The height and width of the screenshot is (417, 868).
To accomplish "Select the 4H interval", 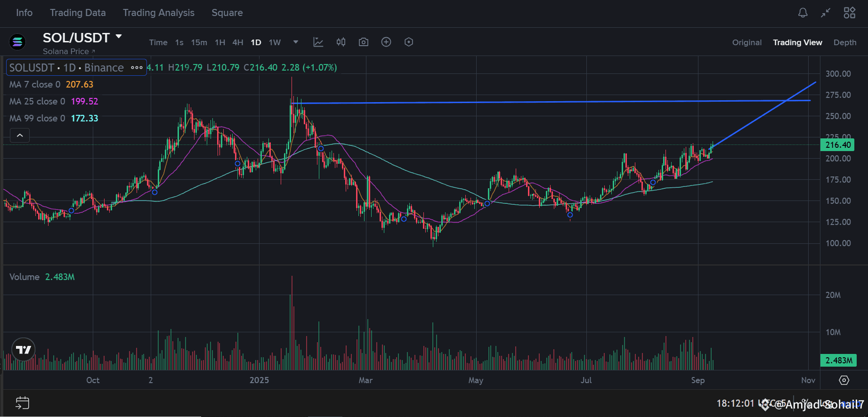I will (238, 42).
